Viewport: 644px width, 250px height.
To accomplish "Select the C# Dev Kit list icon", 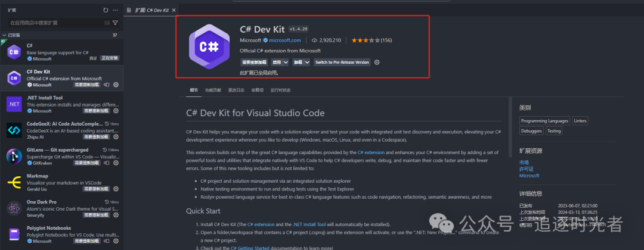I will [14, 78].
